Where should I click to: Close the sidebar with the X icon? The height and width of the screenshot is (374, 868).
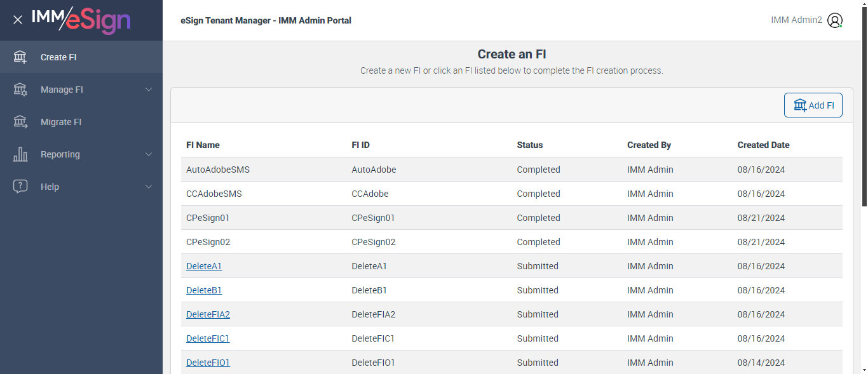click(x=18, y=20)
